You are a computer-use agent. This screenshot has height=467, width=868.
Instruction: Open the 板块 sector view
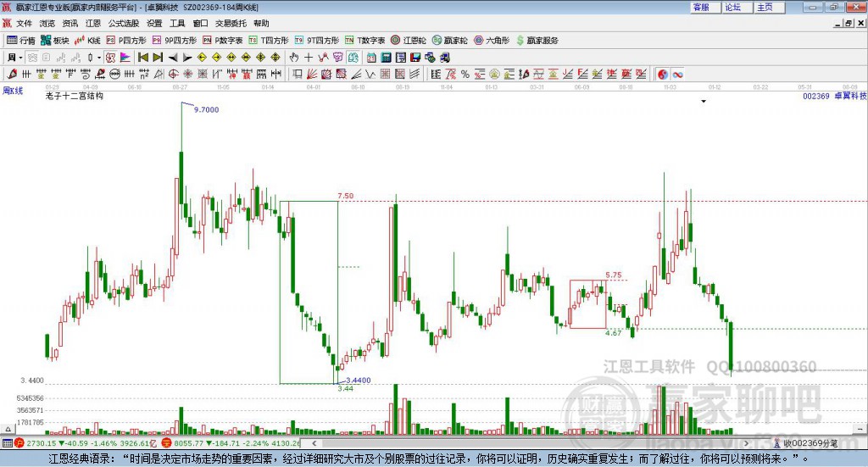[55, 41]
